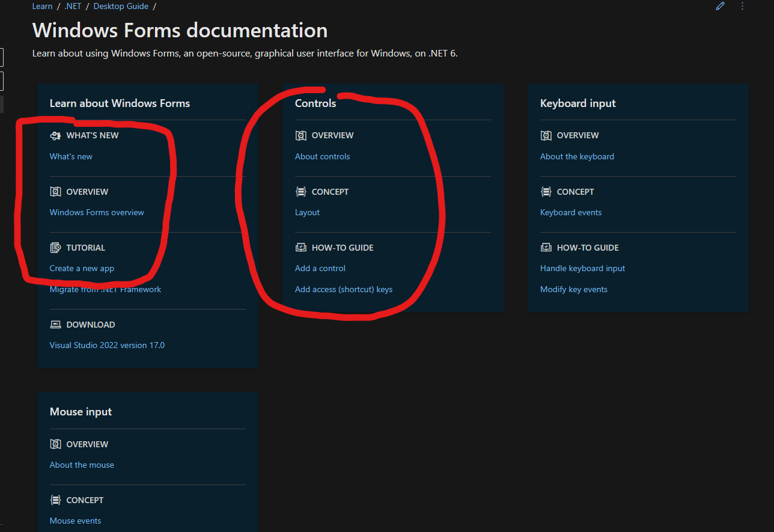Go to the Learn breadcrumb
Viewport: 774px width, 532px height.
(42, 6)
